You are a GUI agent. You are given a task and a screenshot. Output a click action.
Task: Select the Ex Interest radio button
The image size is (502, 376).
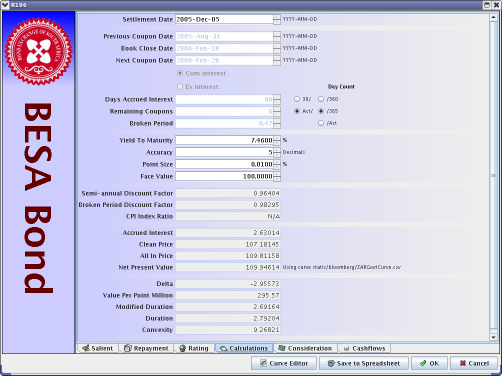click(180, 87)
